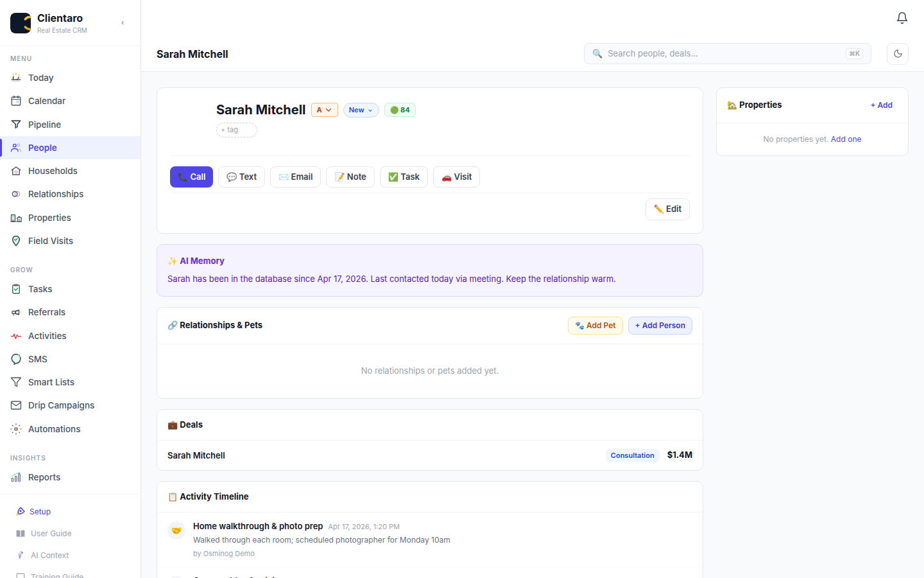The height and width of the screenshot is (578, 924).
Task: Open the 'New' stage dropdown
Action: (361, 110)
